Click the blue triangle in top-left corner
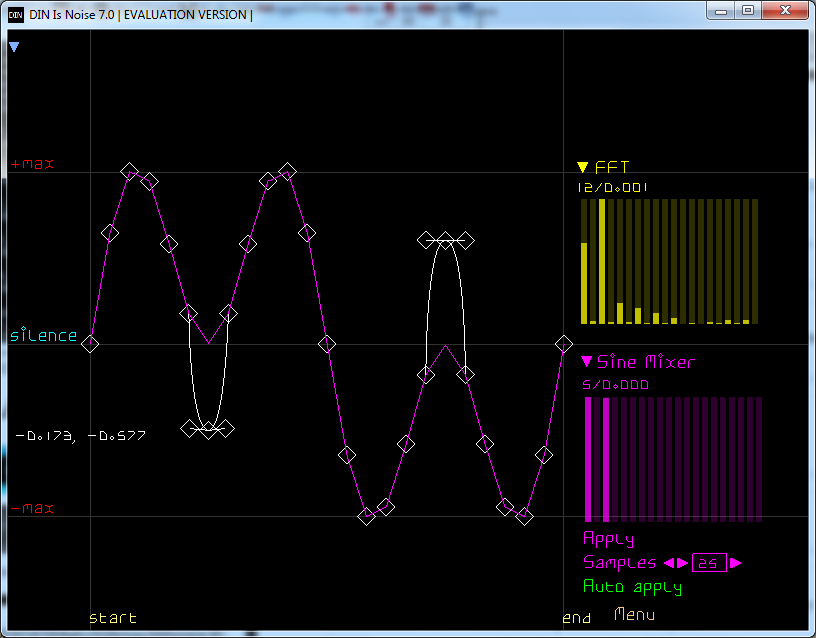 14,47
